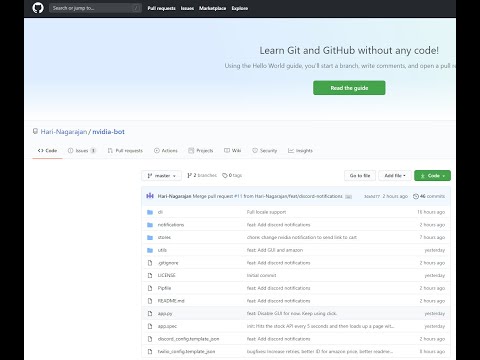Open the twilio_config.template_json file
The height and width of the screenshot is (360, 480).
186,351
